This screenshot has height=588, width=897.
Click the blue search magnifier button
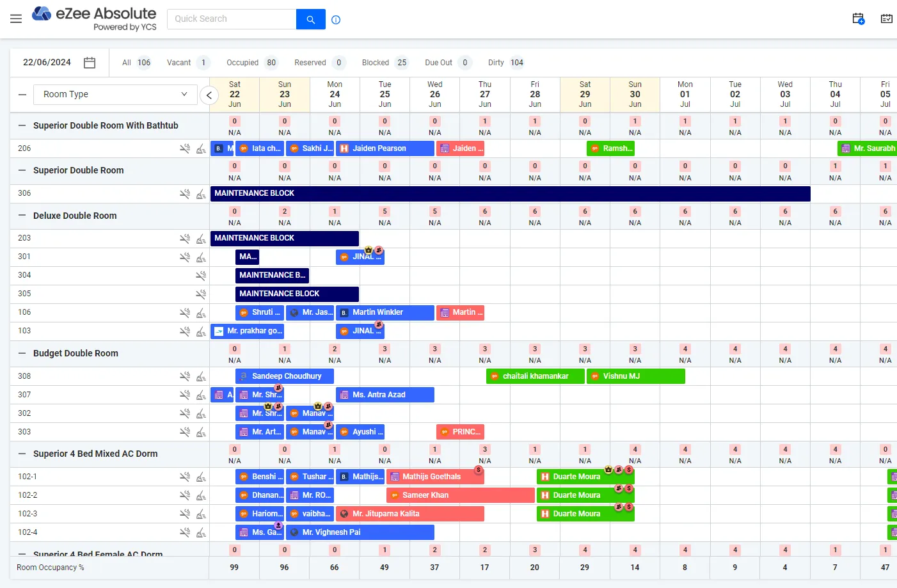[x=310, y=19]
